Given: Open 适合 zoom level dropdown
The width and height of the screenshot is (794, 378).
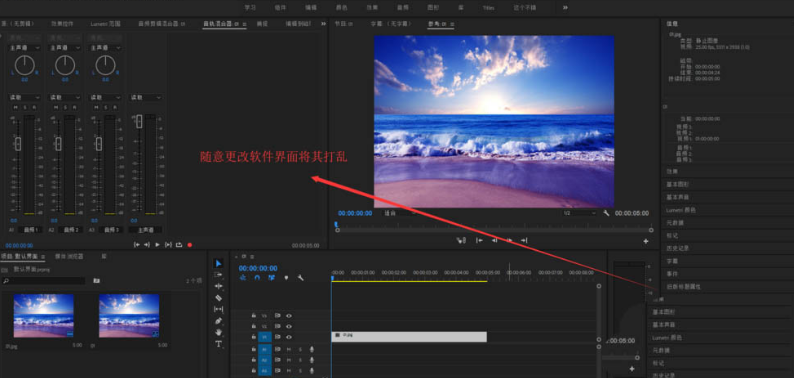Looking at the screenshot, I should coord(400,213).
